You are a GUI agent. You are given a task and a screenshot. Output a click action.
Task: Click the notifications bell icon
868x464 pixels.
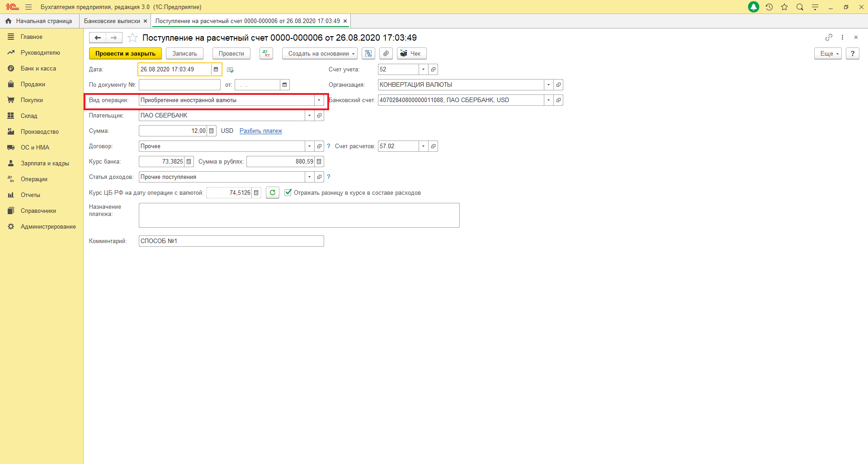tap(754, 7)
